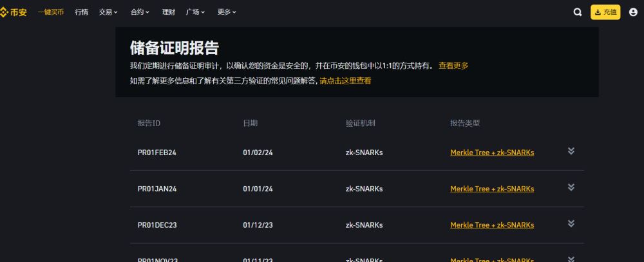Screen dimensions: 644x262
Task: Expand the PR01FEB24 report row
Action: tap(571, 151)
